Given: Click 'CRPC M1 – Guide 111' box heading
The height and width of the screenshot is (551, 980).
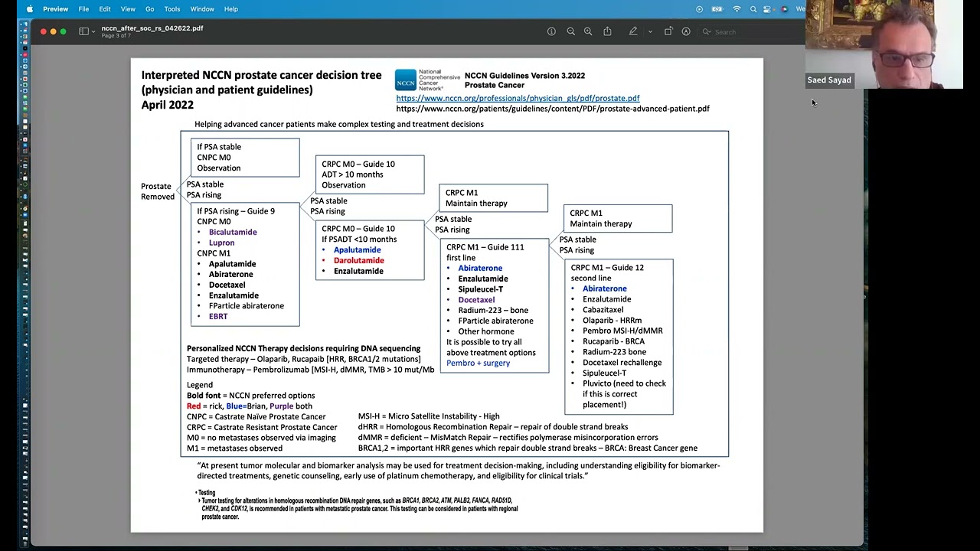Looking at the screenshot, I should pos(485,247).
